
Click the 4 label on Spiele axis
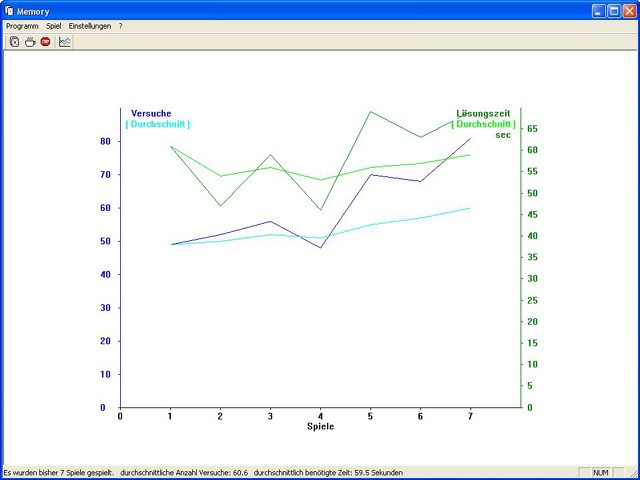(x=320, y=416)
